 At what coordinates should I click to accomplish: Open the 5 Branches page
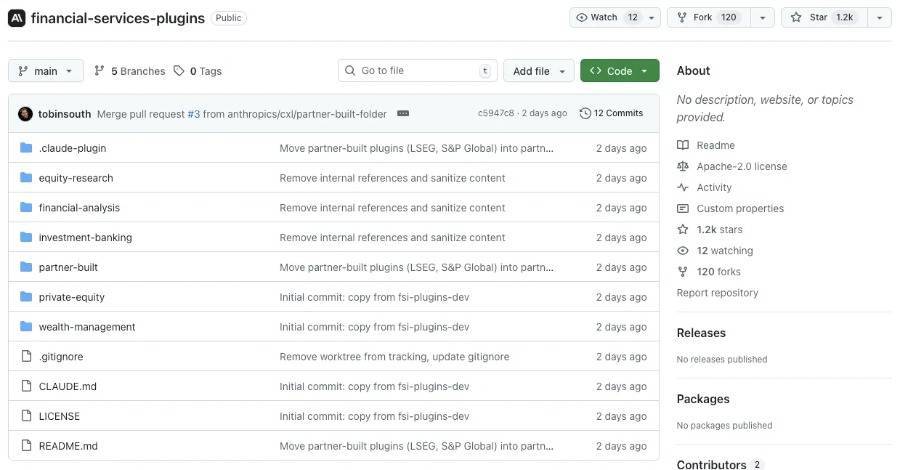coord(130,71)
